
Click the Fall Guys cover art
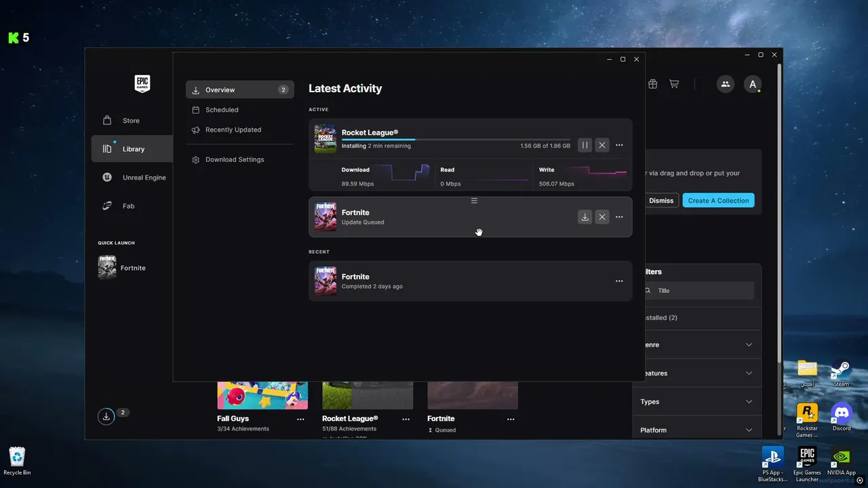point(262,396)
